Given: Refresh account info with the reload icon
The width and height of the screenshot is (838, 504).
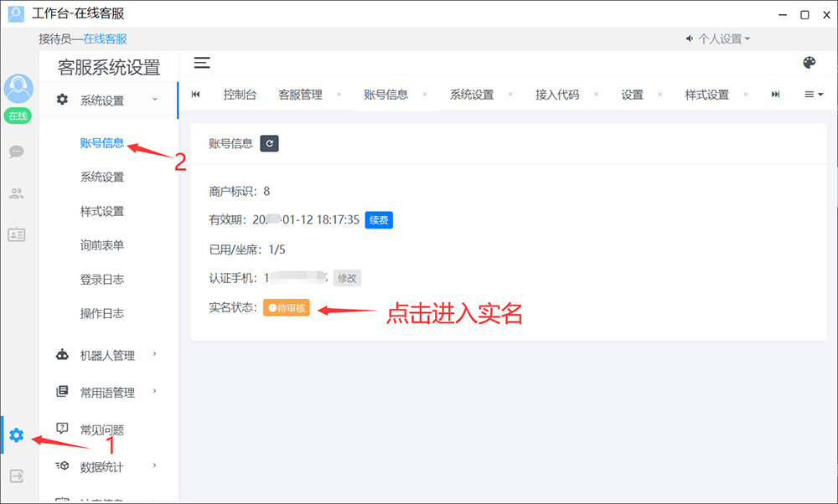Looking at the screenshot, I should (x=269, y=143).
